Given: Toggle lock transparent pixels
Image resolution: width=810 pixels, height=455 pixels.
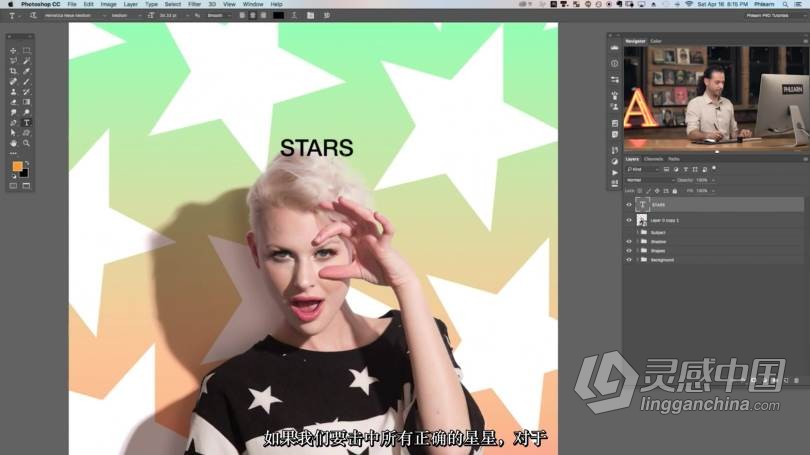Looking at the screenshot, I should pyautogui.click(x=640, y=191).
